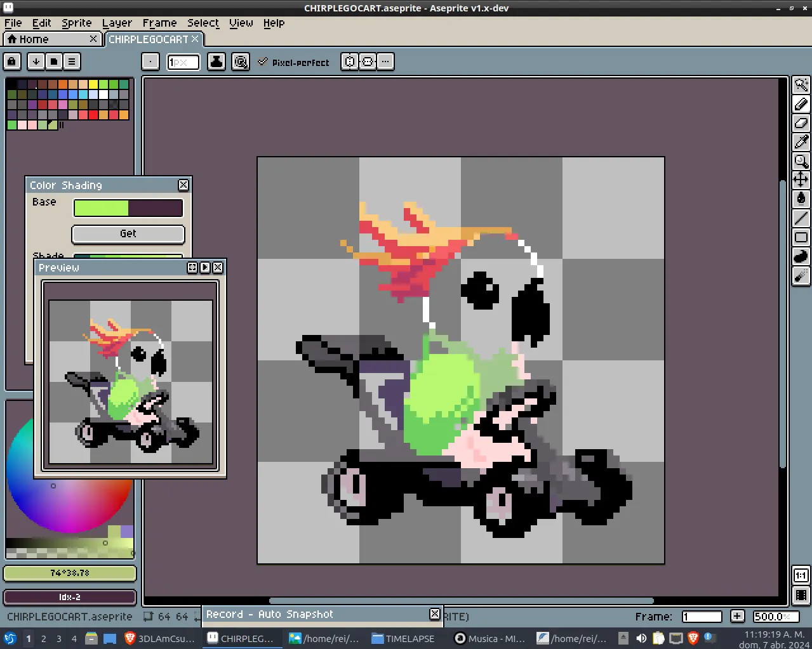
Task: Click the background color Idx-2 bar
Action: 70,597
